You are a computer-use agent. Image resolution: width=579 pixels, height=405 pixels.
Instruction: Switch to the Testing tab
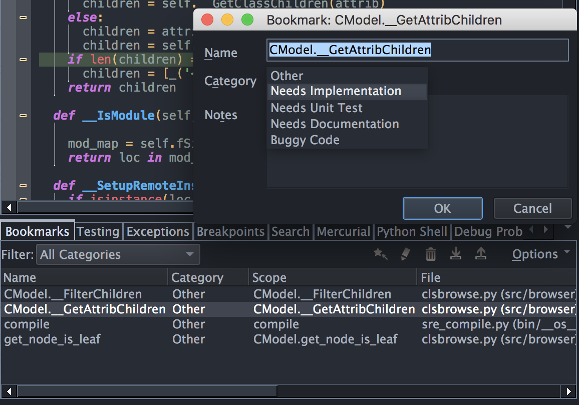coord(98,231)
